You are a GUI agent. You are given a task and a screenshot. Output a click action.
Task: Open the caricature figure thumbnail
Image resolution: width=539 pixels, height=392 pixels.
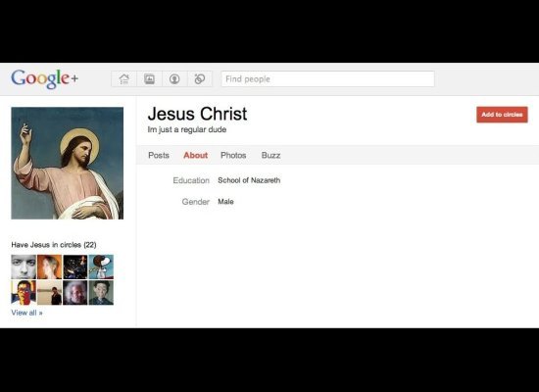click(x=101, y=293)
